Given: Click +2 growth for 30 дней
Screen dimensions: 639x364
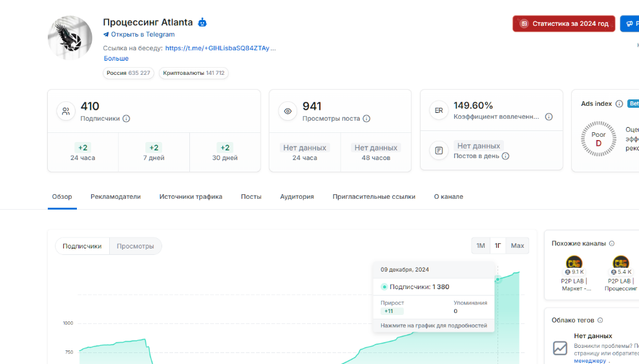Looking at the screenshot, I should pos(225,148).
